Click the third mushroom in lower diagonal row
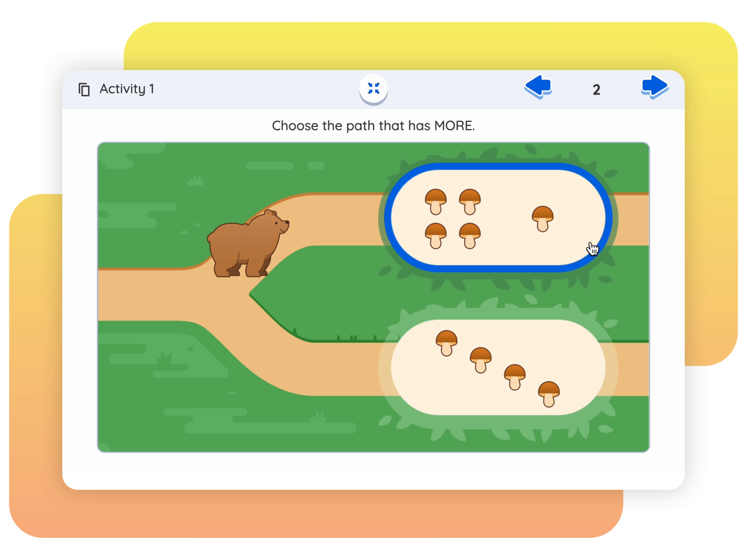747x560 pixels. pyautogui.click(x=515, y=377)
